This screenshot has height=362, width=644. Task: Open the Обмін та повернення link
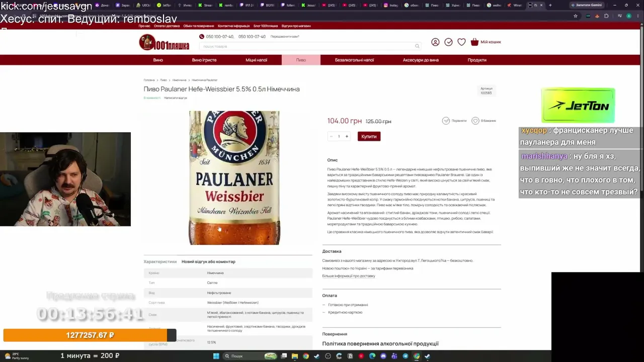[x=199, y=26]
